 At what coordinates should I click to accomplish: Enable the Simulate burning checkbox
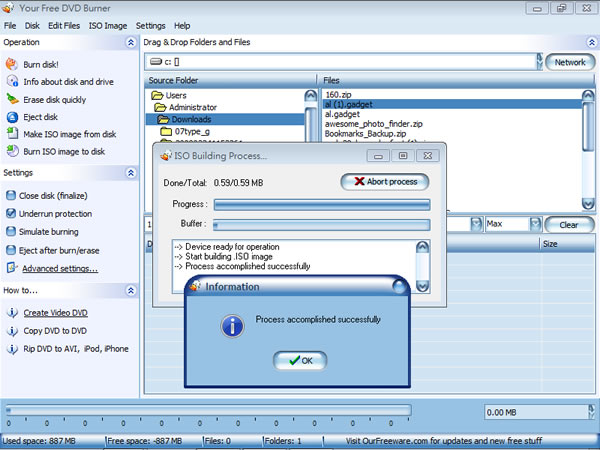point(11,232)
